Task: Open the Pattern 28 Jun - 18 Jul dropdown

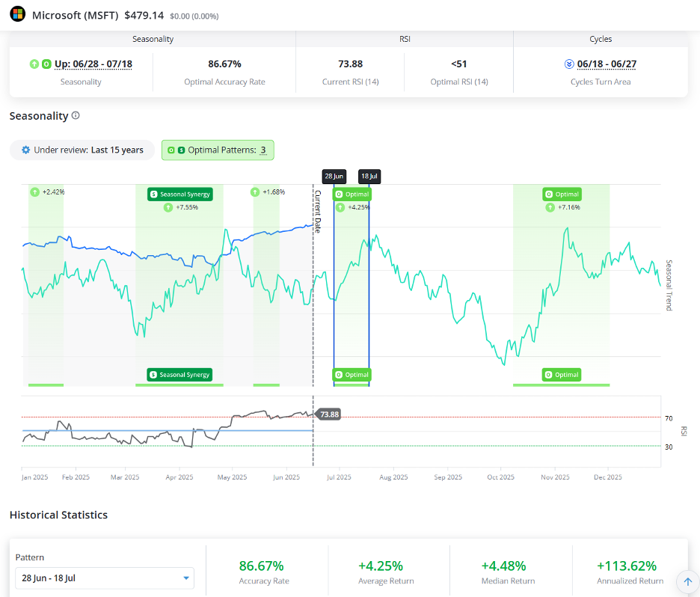Action: [x=105, y=578]
